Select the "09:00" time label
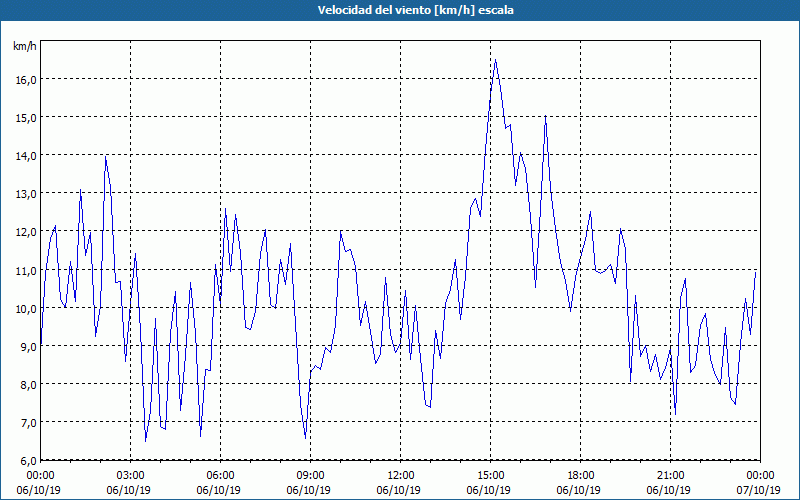The height and width of the screenshot is (500, 800). click(x=311, y=476)
